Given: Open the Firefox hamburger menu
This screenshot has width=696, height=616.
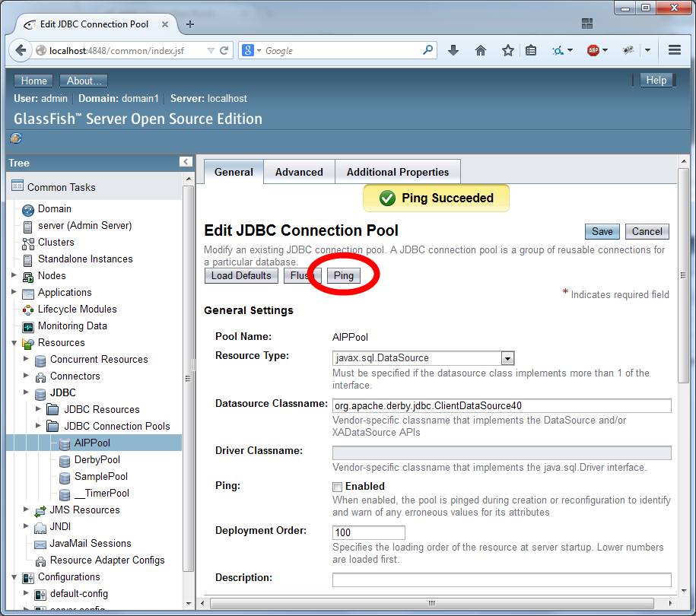Looking at the screenshot, I should pyautogui.click(x=674, y=50).
